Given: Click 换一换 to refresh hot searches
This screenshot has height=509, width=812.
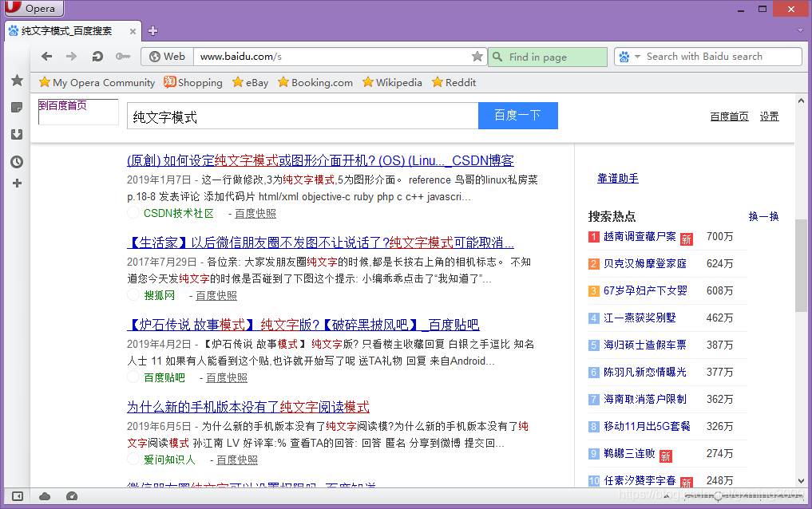Looking at the screenshot, I should [x=764, y=216].
